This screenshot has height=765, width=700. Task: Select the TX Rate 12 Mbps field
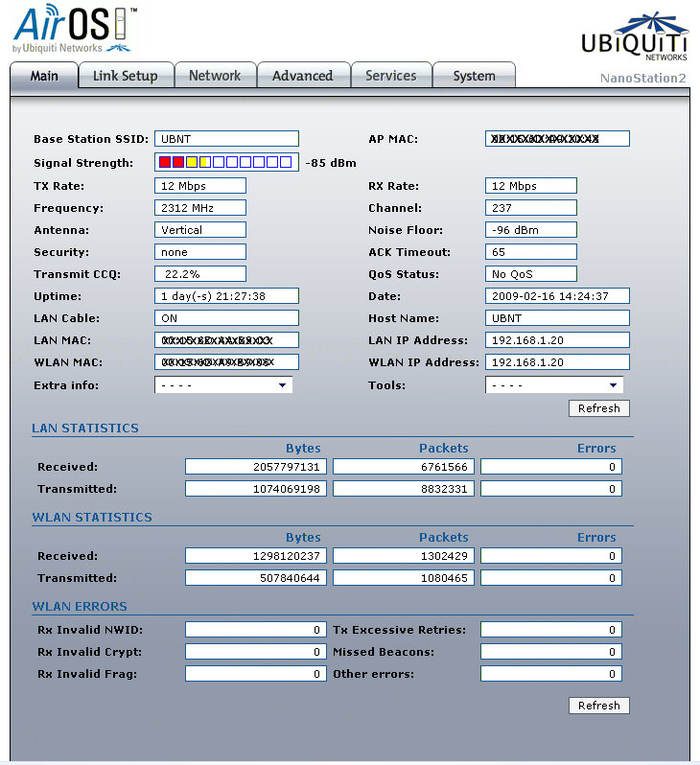click(200, 186)
